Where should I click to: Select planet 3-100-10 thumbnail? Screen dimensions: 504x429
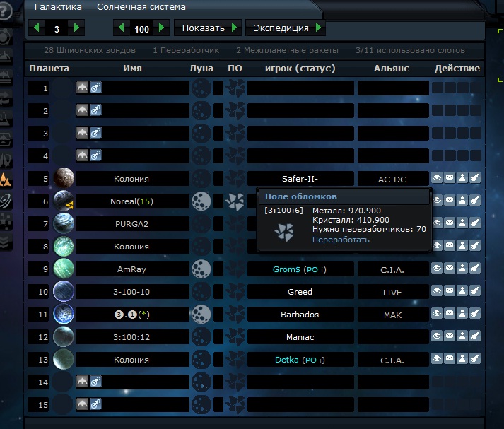click(64, 291)
